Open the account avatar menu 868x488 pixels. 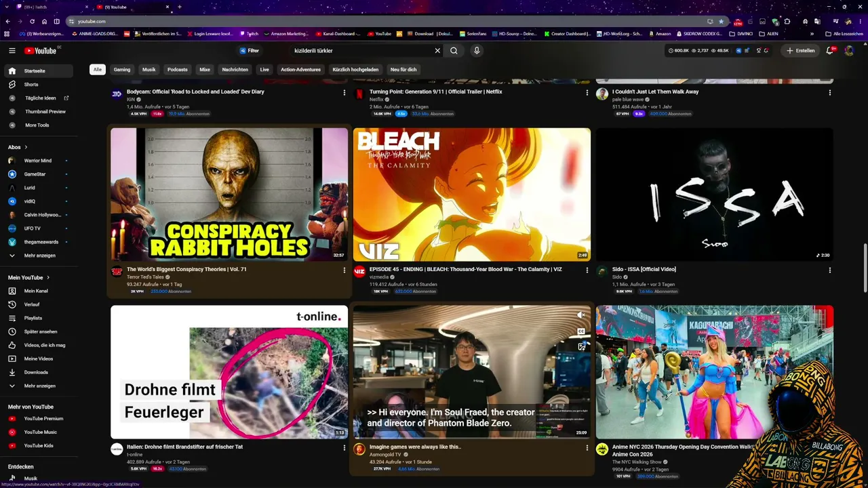[849, 51]
